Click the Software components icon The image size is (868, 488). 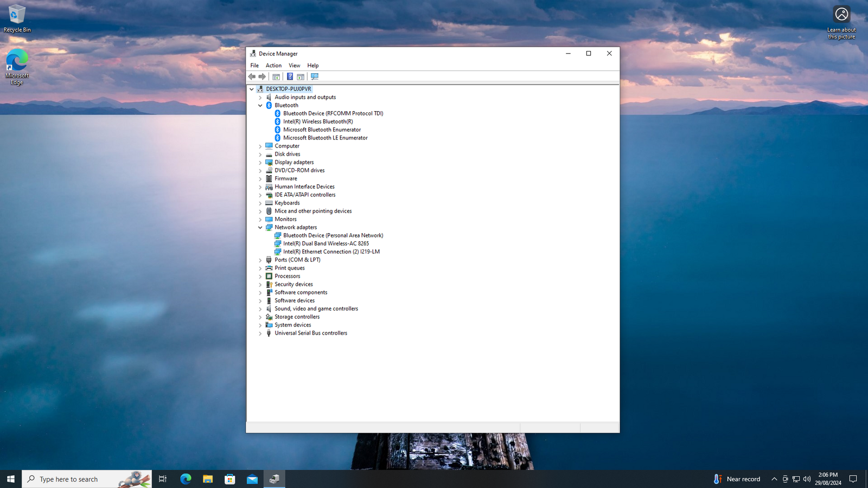tap(269, 292)
